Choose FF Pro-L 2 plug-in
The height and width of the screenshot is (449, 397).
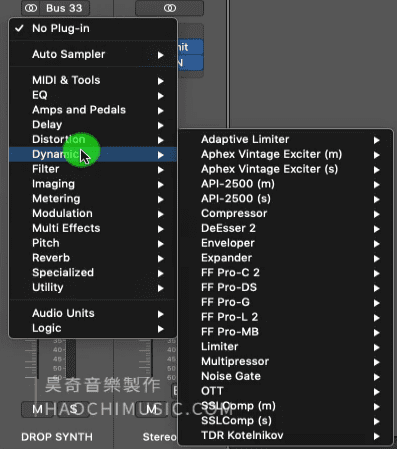286,317
